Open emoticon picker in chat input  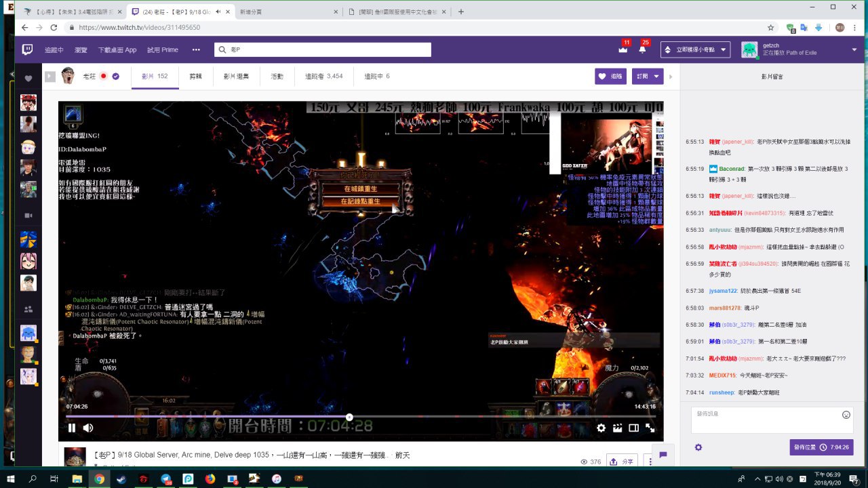click(846, 415)
